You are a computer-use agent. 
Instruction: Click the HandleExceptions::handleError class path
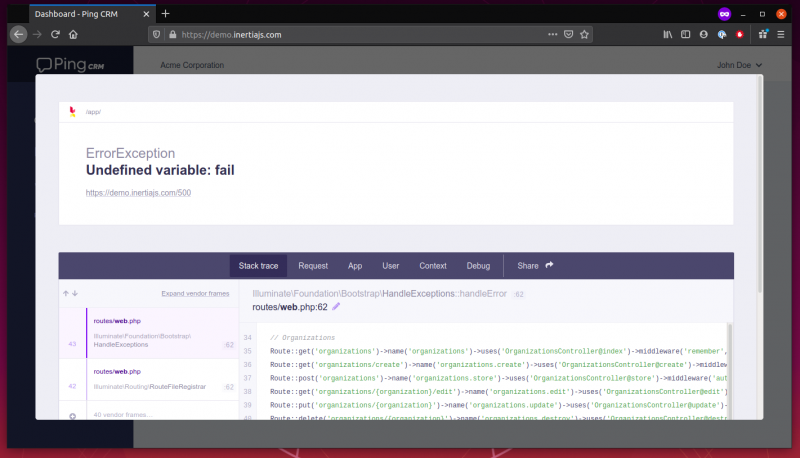click(380, 294)
